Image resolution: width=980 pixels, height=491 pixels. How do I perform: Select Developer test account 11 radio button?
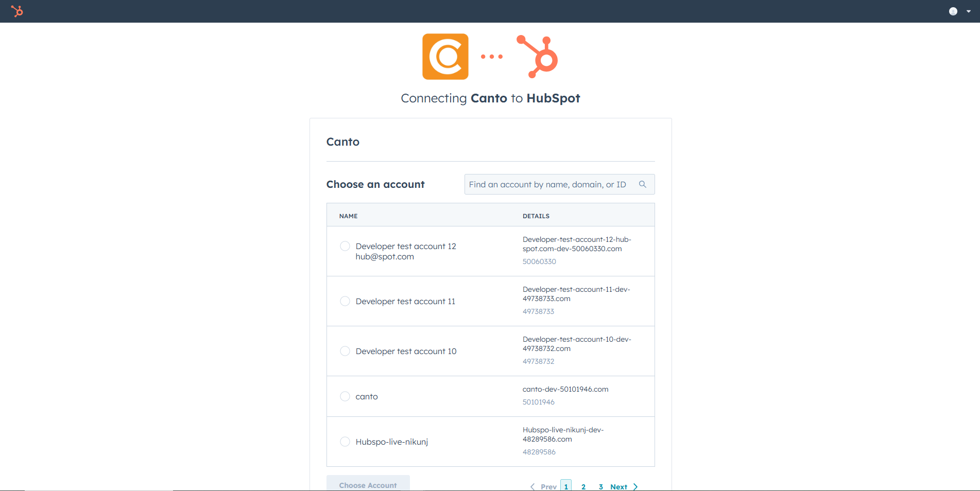pyautogui.click(x=345, y=301)
